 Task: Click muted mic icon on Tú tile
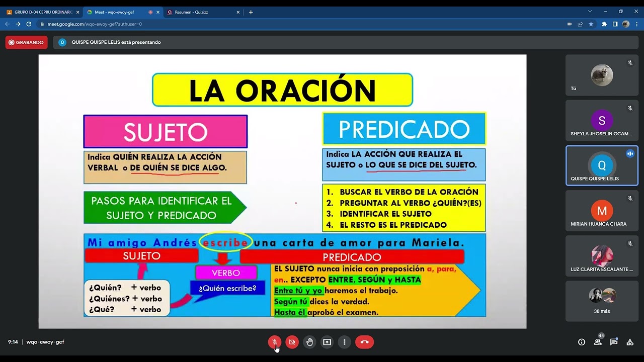(x=630, y=63)
